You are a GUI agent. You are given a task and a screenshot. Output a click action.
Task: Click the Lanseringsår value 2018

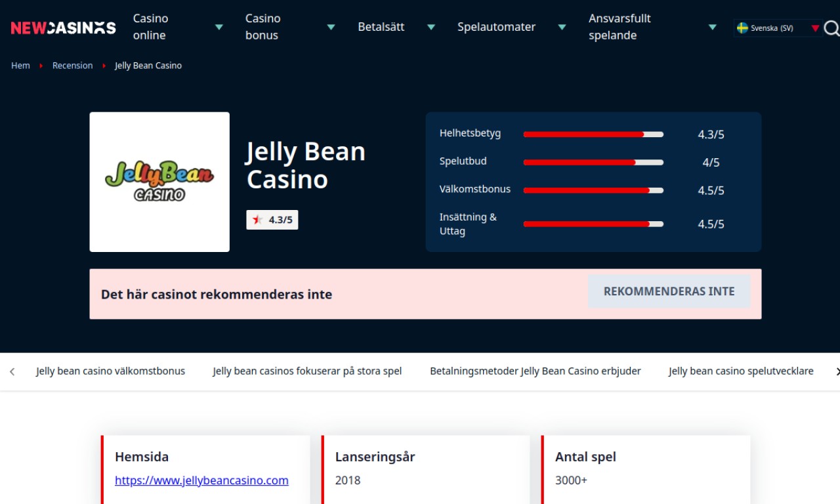click(x=348, y=480)
